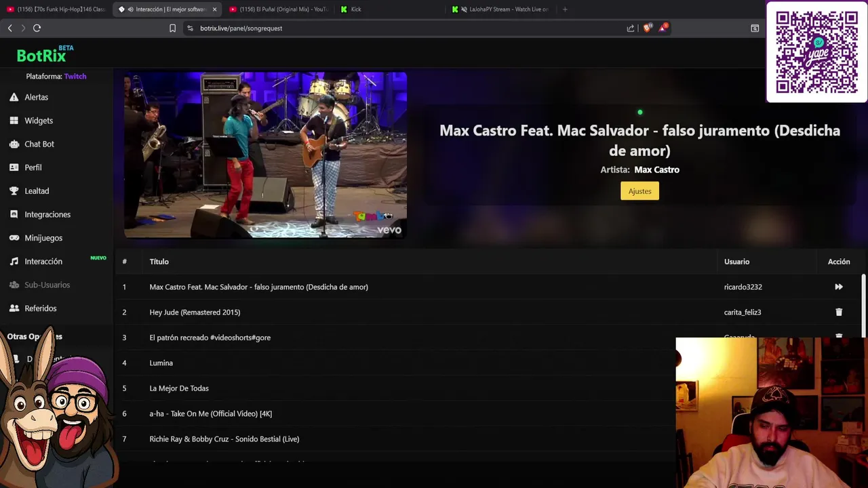Image resolution: width=868 pixels, height=488 pixels.
Task: Open the site settings icon in address bar
Action: (190, 28)
